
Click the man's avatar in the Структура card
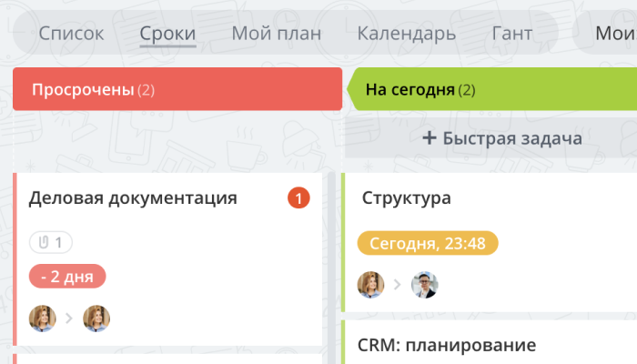pos(425,285)
